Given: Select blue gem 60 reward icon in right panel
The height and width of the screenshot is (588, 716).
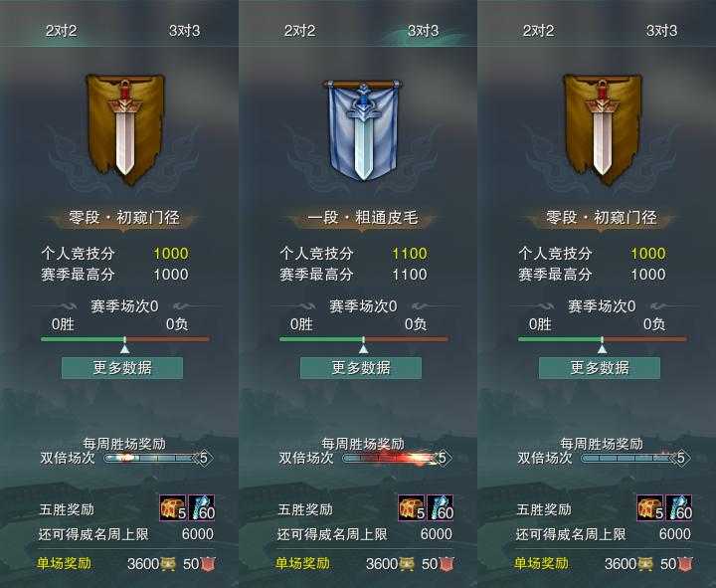Looking at the screenshot, I should pos(679,507).
